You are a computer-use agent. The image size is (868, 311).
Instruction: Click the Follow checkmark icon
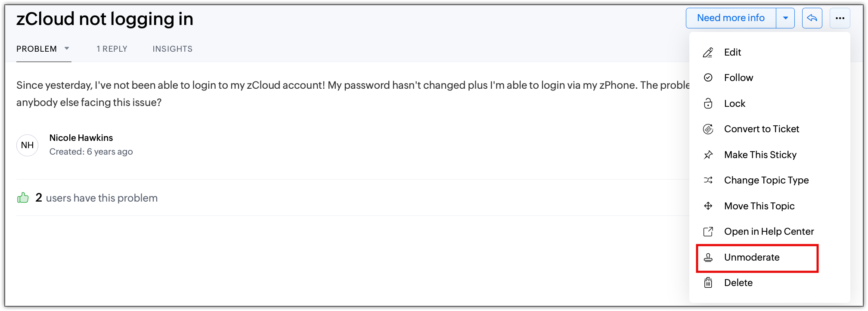click(708, 78)
